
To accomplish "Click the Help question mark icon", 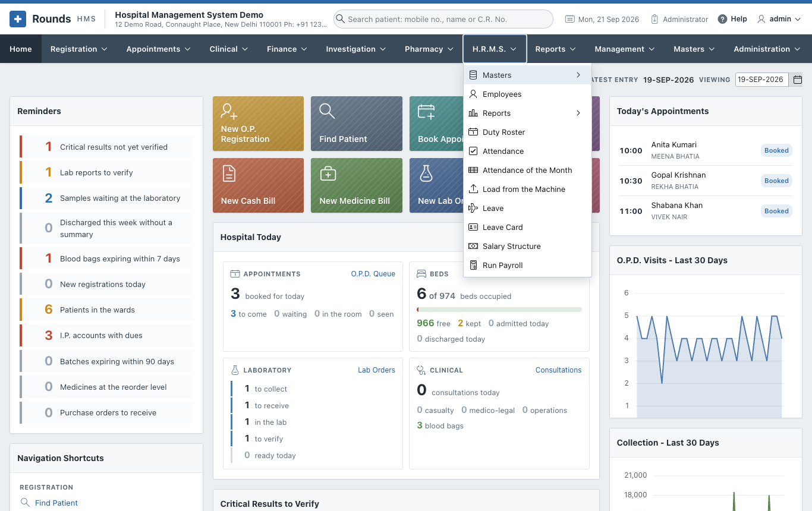I will tap(722, 19).
